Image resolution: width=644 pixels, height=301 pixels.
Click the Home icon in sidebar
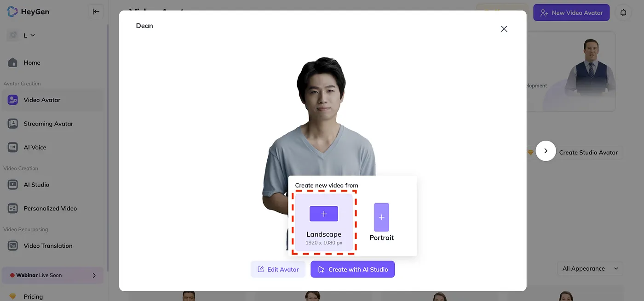click(13, 62)
